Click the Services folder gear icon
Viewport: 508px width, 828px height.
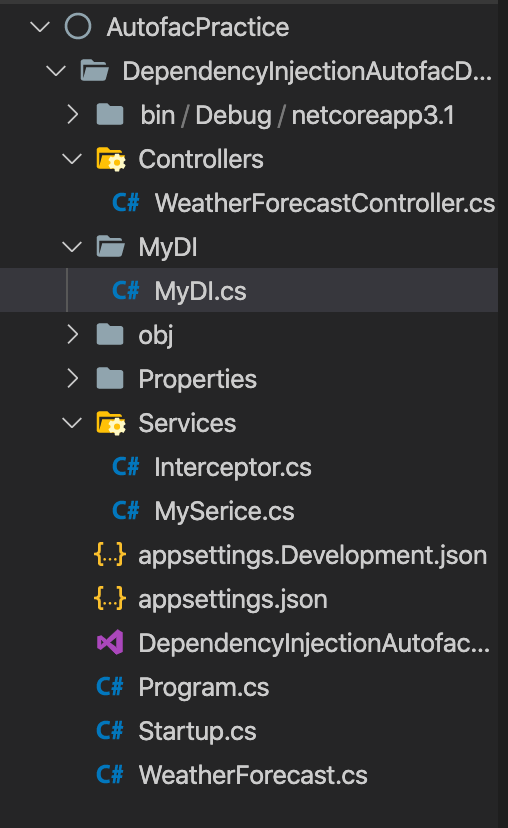[x=110, y=423]
